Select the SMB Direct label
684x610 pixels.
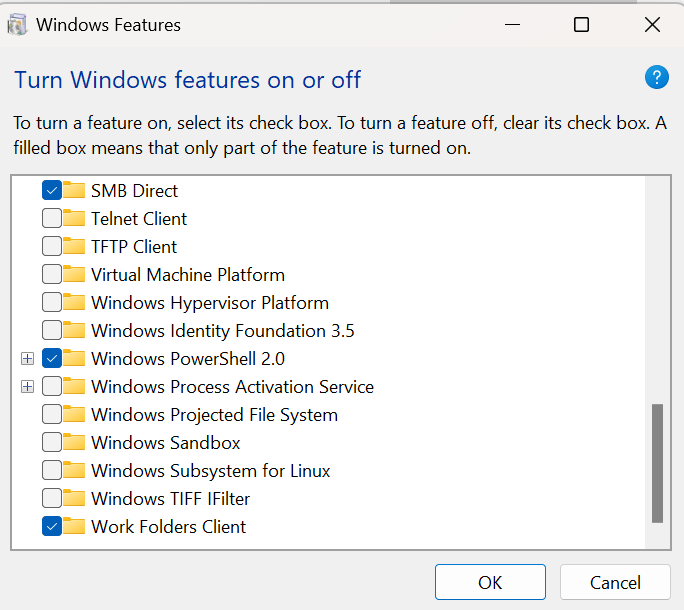[x=134, y=191]
